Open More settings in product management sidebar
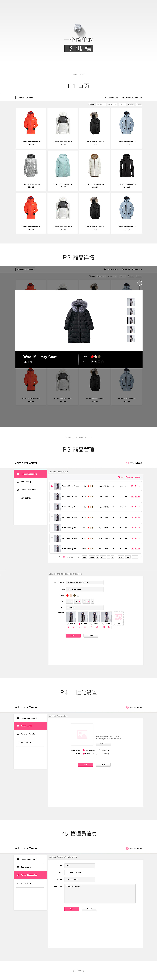 pyautogui.click(x=30, y=498)
